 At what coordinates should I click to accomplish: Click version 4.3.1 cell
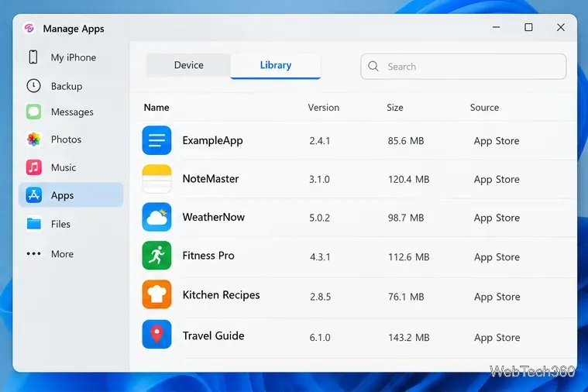tap(320, 257)
